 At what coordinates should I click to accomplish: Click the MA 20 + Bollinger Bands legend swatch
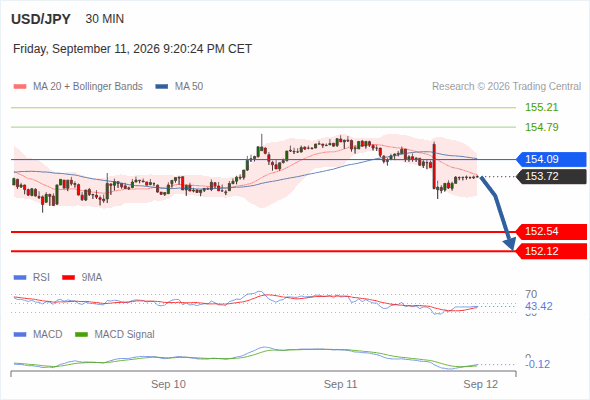pos(20,87)
